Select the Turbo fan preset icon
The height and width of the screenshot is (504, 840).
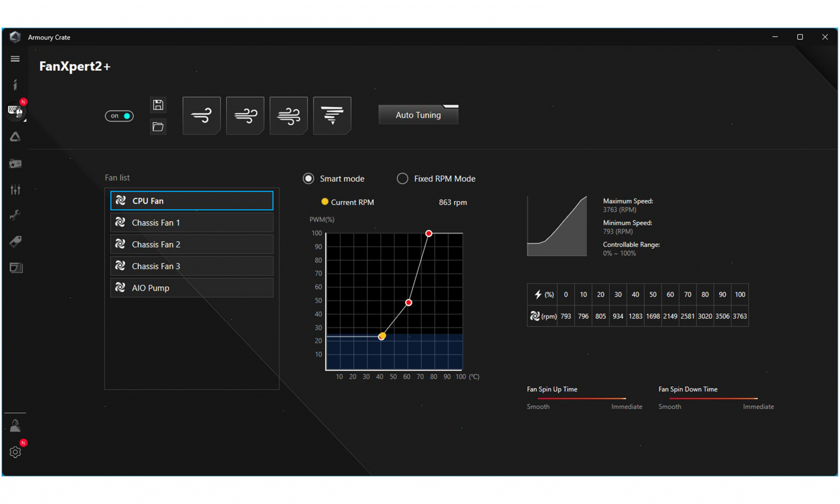tap(289, 115)
